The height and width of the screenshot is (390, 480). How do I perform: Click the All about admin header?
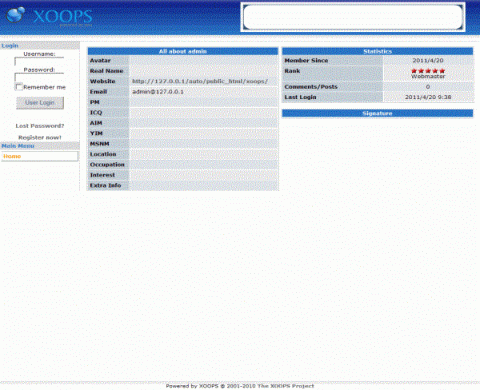point(183,51)
